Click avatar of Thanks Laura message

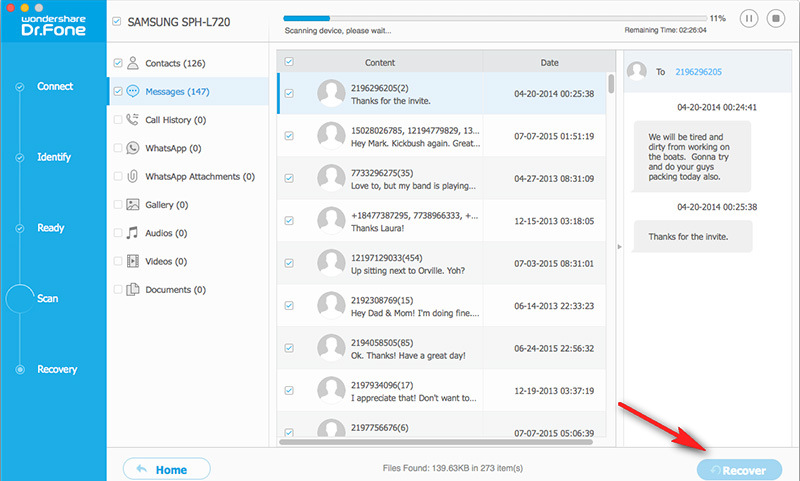pos(331,220)
